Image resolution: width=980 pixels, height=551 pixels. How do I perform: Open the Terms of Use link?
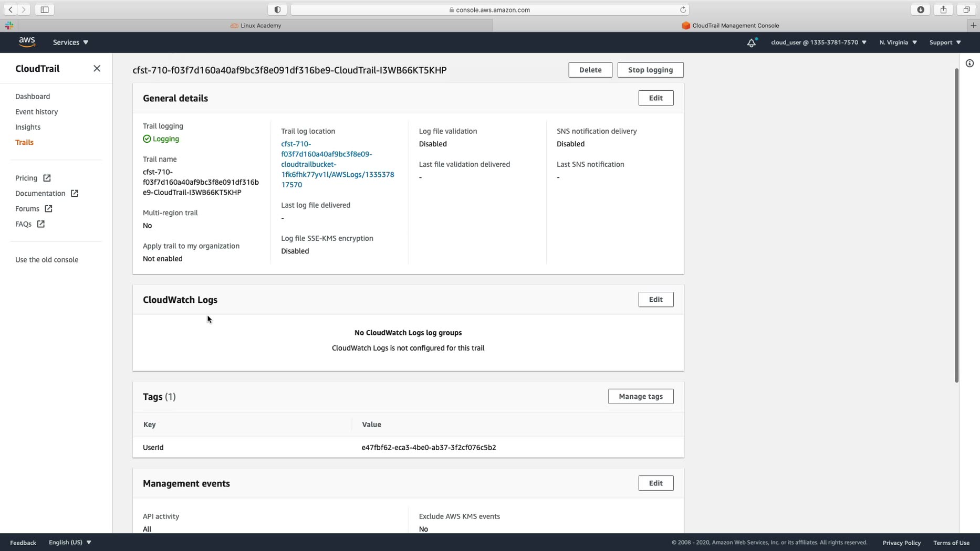(x=951, y=542)
